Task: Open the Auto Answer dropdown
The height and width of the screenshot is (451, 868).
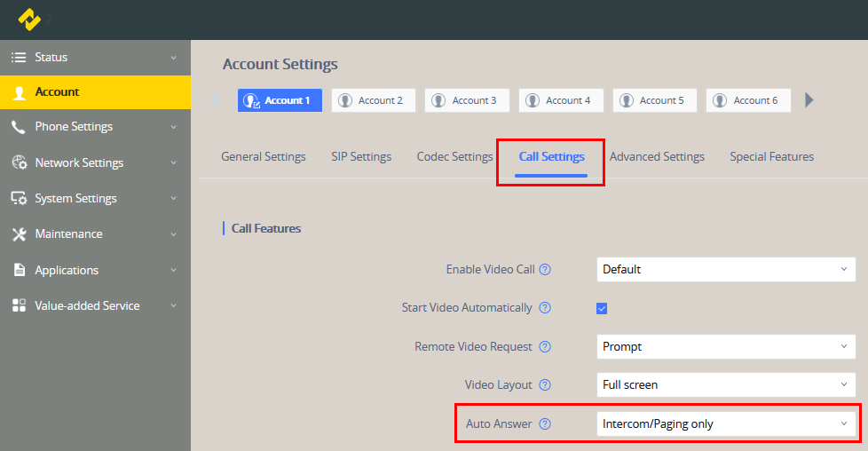Action: pos(725,424)
